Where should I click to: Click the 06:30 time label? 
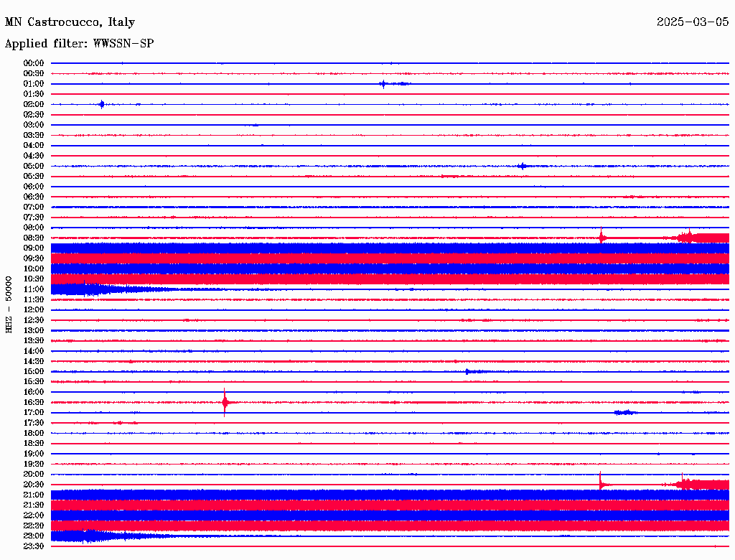(x=33, y=197)
